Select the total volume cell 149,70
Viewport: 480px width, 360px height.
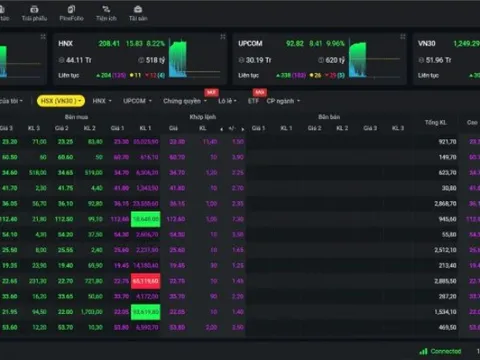pyautogui.click(x=447, y=157)
